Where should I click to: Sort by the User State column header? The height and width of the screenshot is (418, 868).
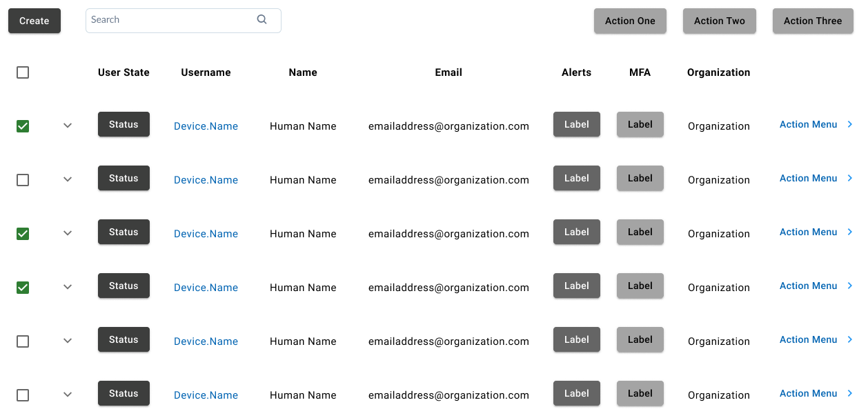click(124, 72)
